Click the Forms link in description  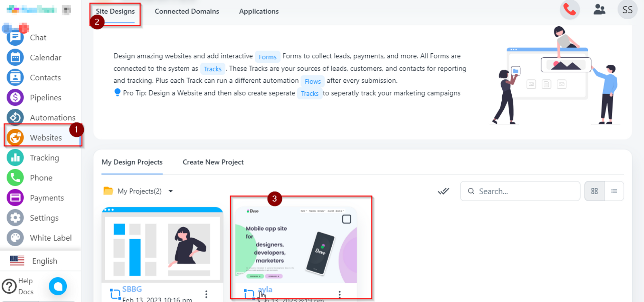click(267, 57)
